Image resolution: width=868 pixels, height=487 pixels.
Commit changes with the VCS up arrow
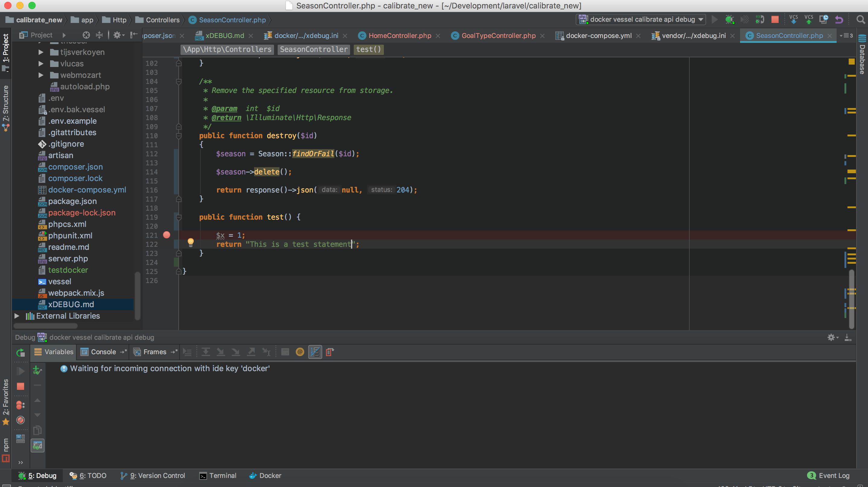(x=809, y=19)
